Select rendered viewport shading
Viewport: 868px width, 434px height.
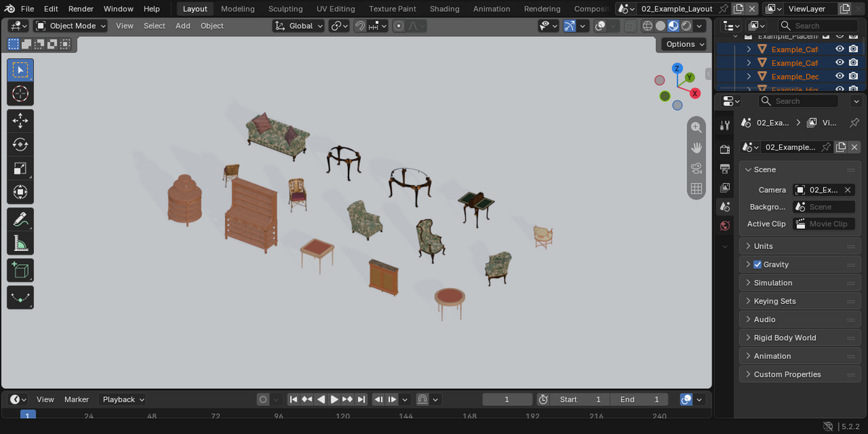(x=686, y=26)
